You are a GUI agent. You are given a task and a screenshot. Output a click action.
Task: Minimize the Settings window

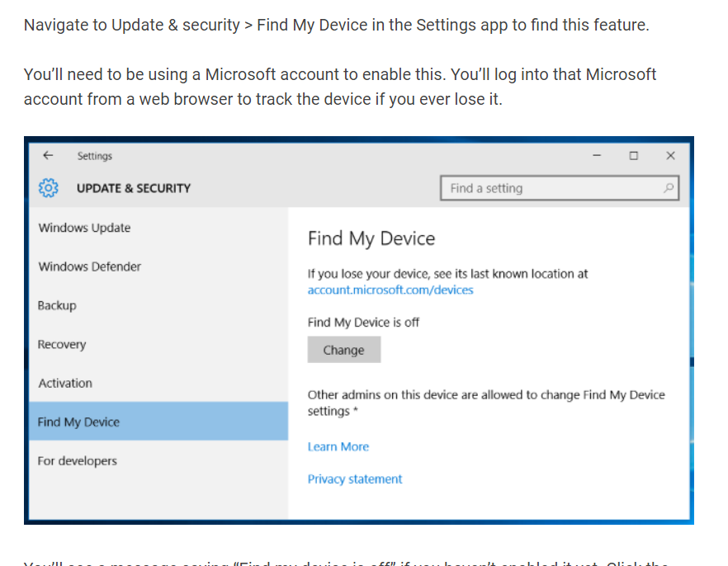coord(597,155)
